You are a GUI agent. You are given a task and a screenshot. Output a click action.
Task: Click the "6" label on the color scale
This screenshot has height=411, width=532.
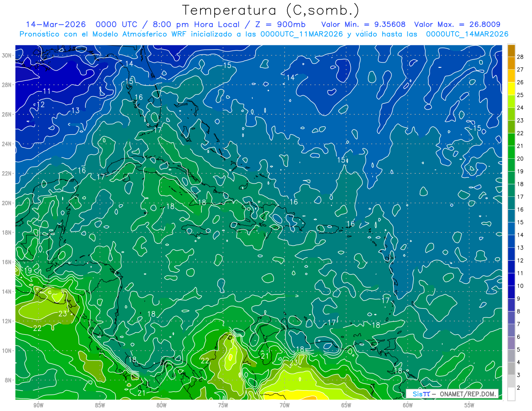[x=519, y=337]
